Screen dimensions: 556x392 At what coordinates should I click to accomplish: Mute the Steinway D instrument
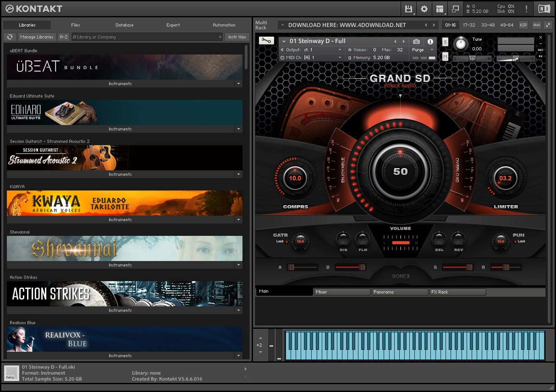click(x=445, y=56)
